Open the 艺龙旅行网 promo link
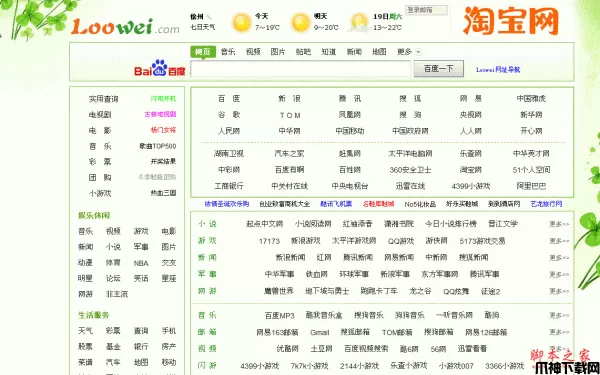The width and height of the screenshot is (600, 375). 546,204
